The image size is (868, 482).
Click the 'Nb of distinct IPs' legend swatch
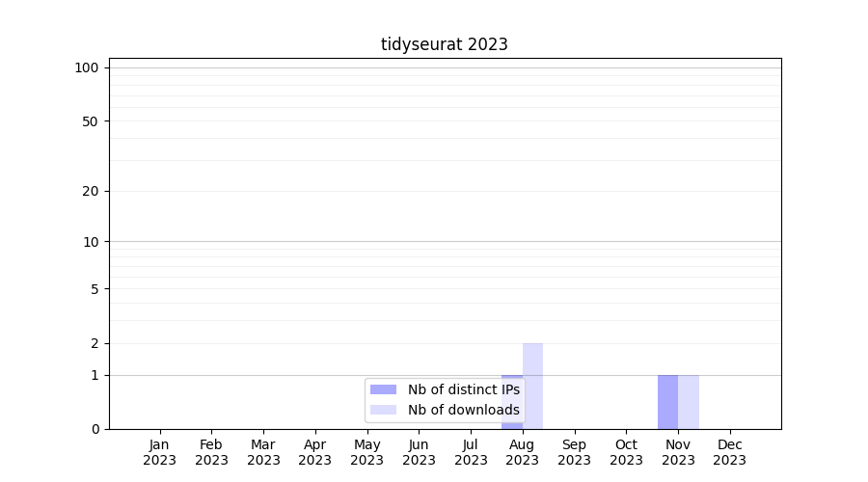[383, 389]
